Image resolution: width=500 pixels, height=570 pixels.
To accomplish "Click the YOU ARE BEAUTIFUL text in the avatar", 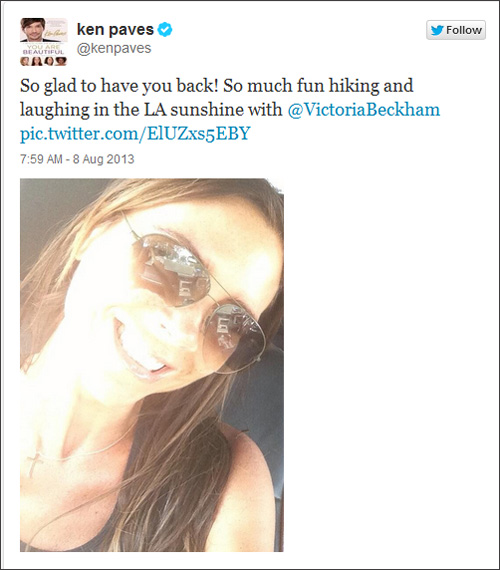I will 43,50.
